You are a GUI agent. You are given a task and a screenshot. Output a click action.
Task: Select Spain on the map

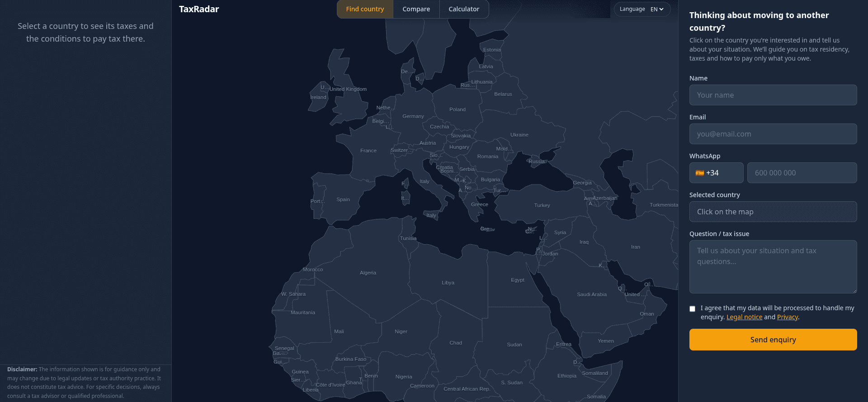[x=343, y=199]
